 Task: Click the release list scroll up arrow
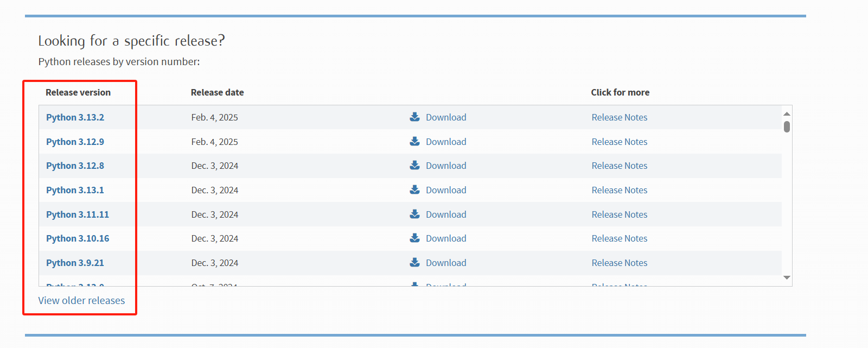point(787,113)
